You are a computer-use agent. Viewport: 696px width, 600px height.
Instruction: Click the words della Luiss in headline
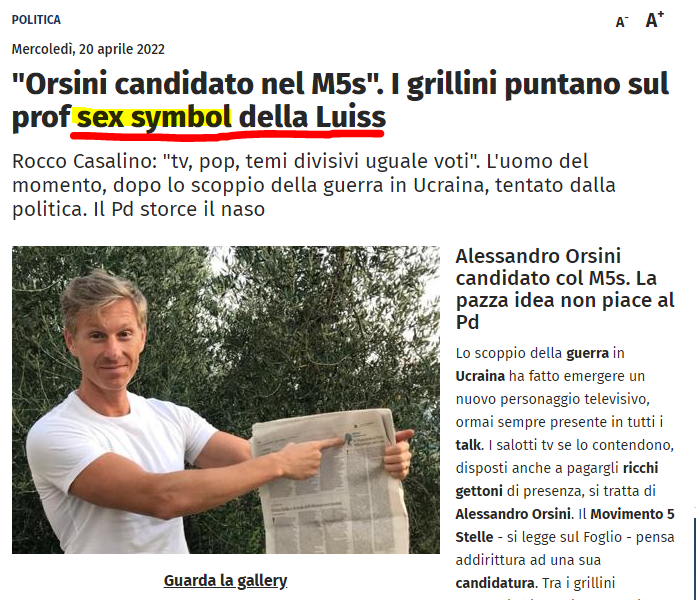[x=312, y=117]
